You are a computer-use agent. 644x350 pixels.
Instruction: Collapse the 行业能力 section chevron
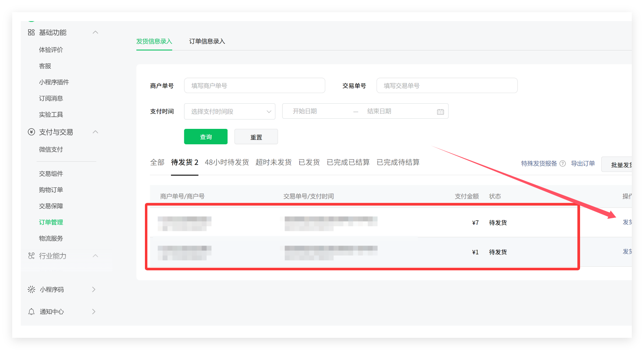96,256
